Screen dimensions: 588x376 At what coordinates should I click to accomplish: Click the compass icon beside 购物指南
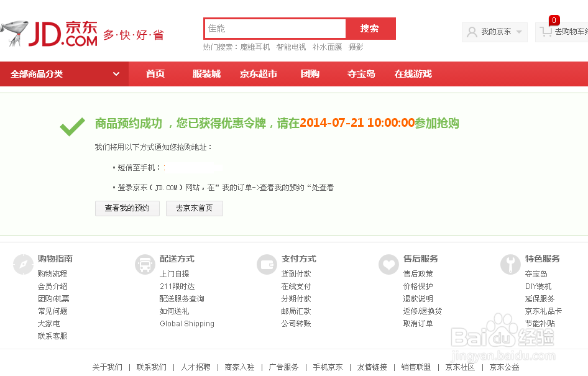[x=23, y=264]
